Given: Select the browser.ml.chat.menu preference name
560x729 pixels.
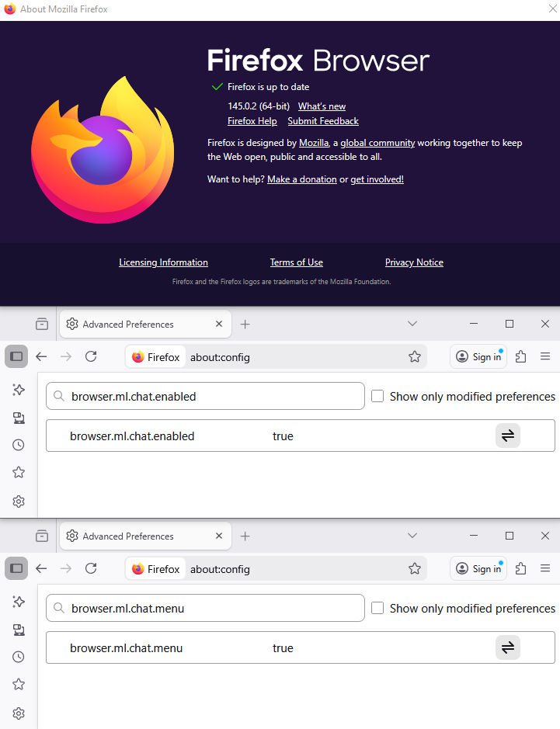Looking at the screenshot, I should tap(126, 648).
